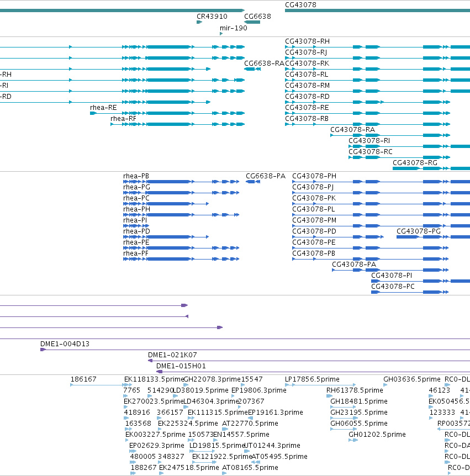470x476 pixels.
Task: Click the CR43910 gene label
Action: click(212, 17)
